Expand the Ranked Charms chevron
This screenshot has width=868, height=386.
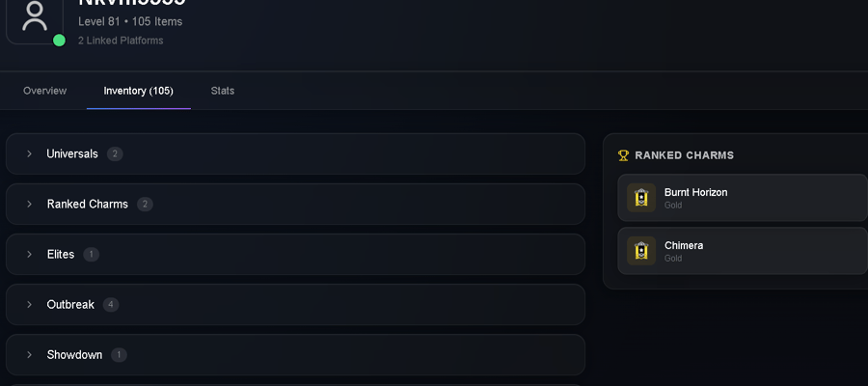(x=29, y=205)
